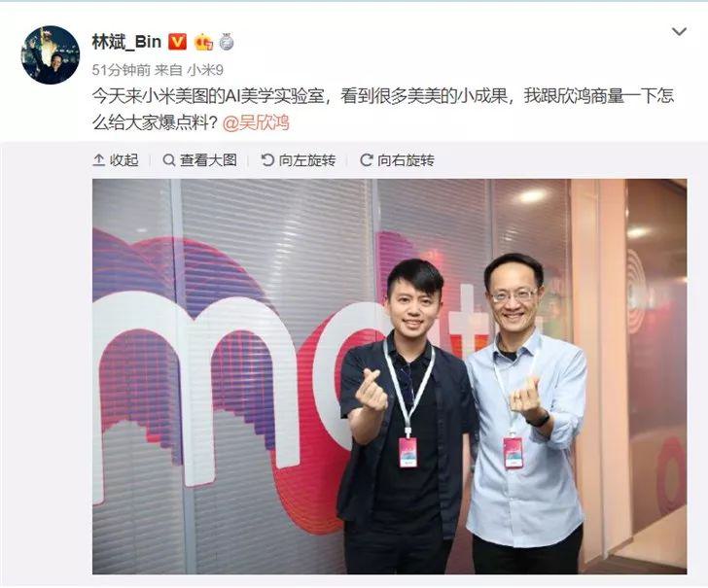This screenshot has height=588, width=708.
Task: Open the 51分钟前 timestamp link
Action: tap(121, 70)
